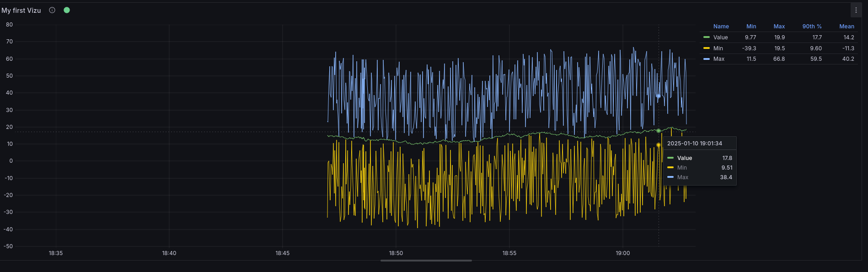
Task: Sort legend by the Min column header
Action: [751, 27]
